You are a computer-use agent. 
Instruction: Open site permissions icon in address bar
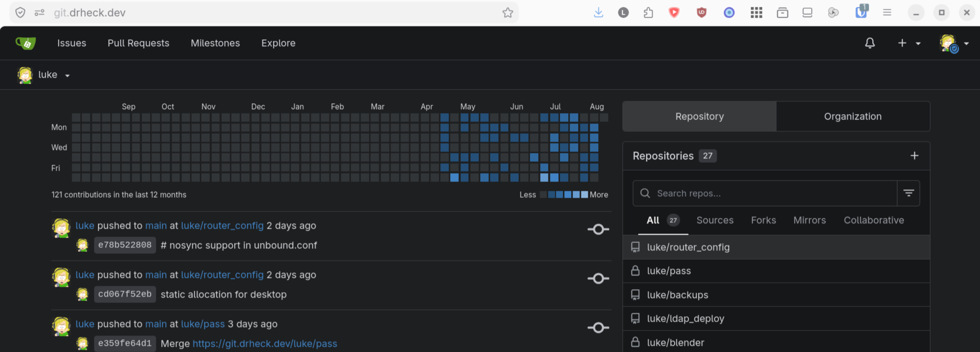[39, 13]
